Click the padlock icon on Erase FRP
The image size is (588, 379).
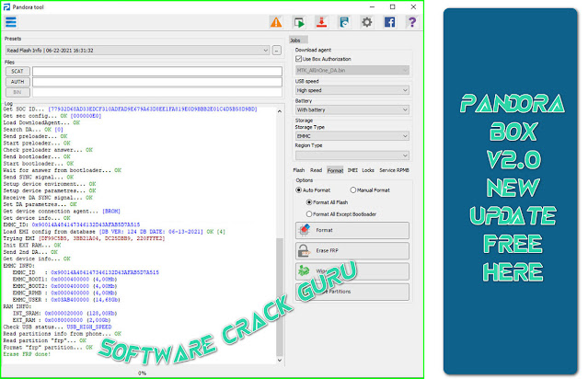pos(305,250)
